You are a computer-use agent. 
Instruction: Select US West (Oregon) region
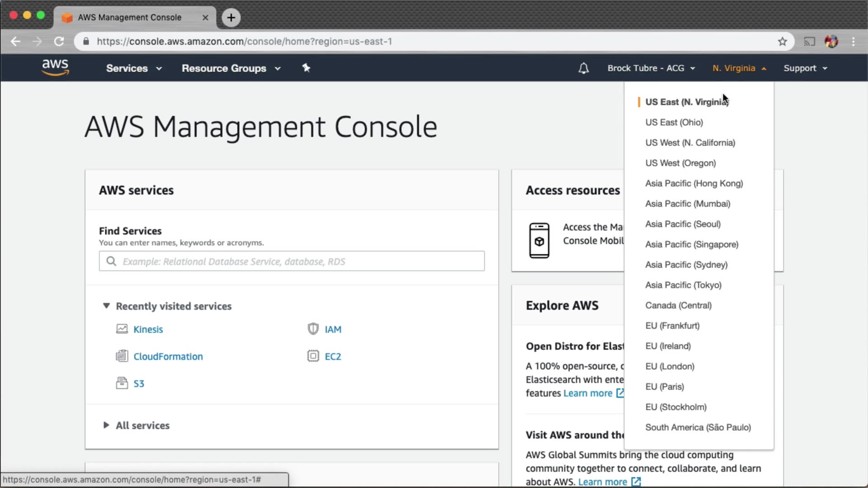pyautogui.click(x=680, y=163)
